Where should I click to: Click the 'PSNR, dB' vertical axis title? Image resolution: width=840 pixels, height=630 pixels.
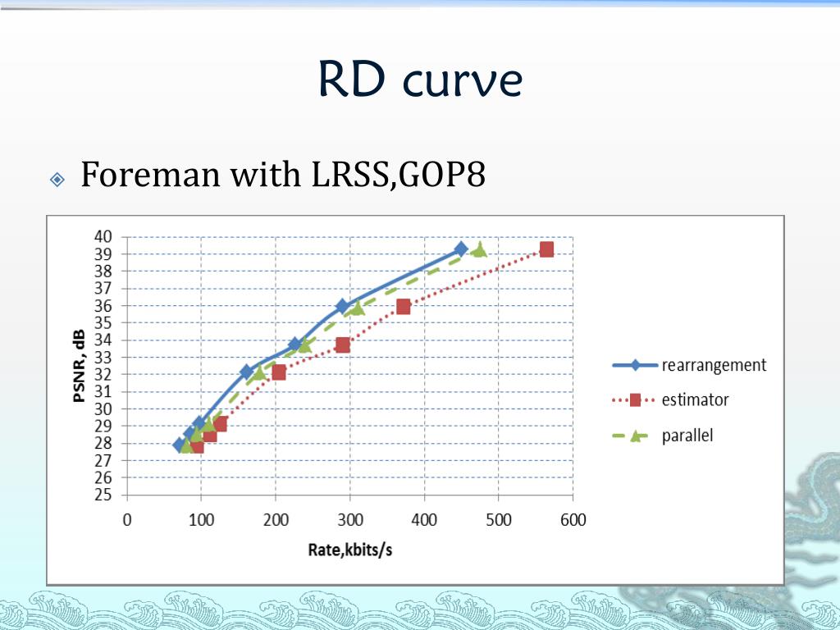tap(79, 366)
